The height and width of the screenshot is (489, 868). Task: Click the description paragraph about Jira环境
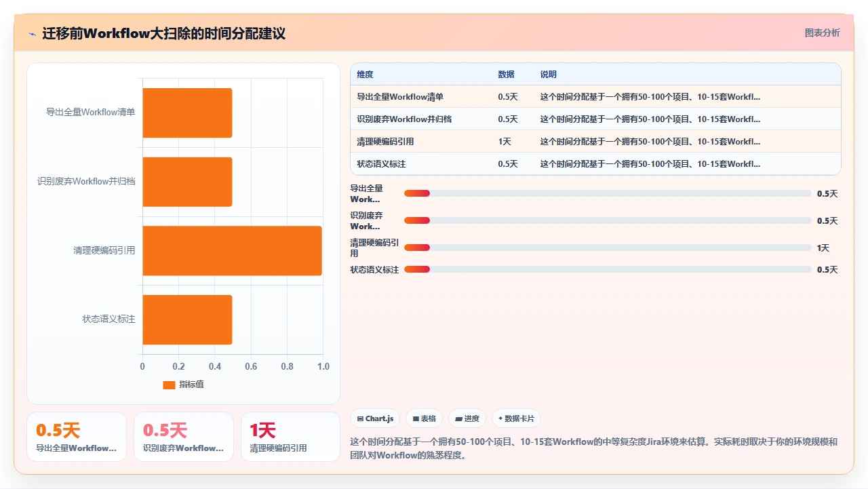point(594,448)
